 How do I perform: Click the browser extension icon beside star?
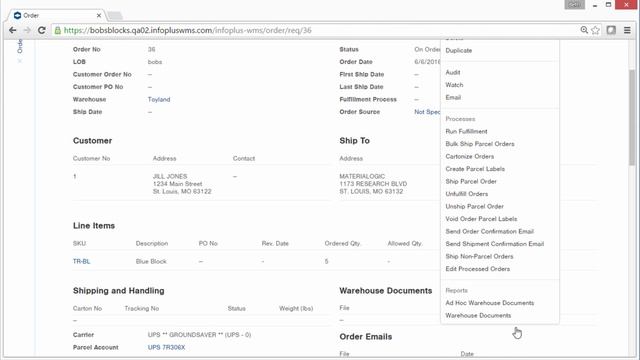click(x=611, y=30)
